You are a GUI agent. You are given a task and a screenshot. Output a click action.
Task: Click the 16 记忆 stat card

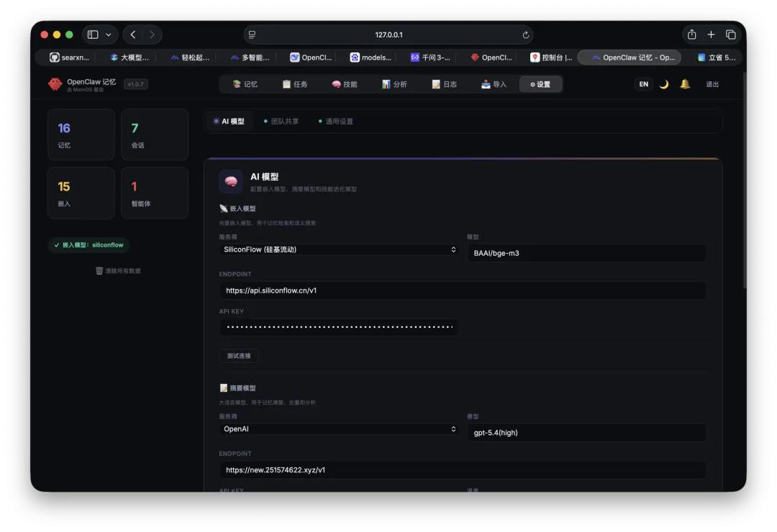[x=81, y=134]
